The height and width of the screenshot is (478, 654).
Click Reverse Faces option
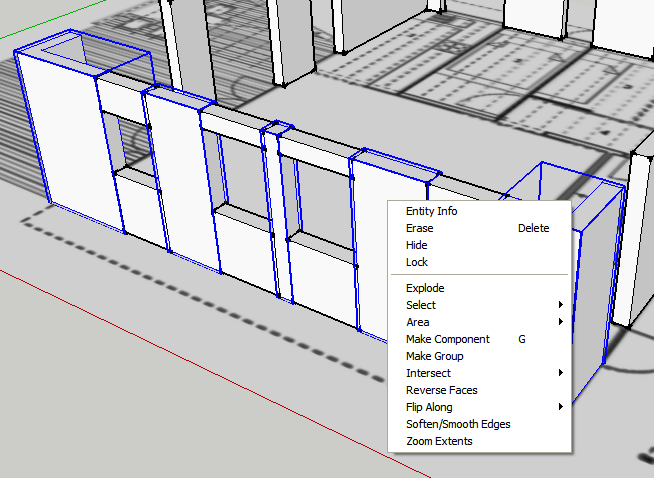point(441,390)
